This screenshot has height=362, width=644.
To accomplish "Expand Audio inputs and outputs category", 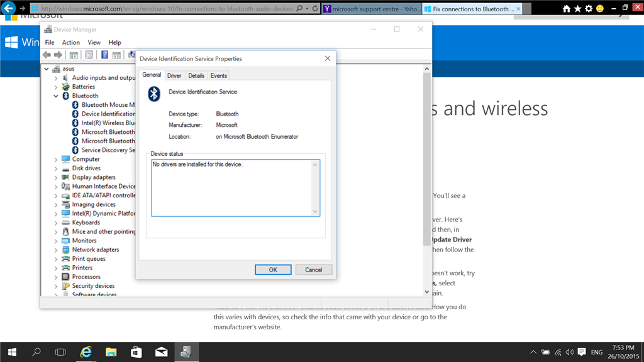I will tap(56, 78).
